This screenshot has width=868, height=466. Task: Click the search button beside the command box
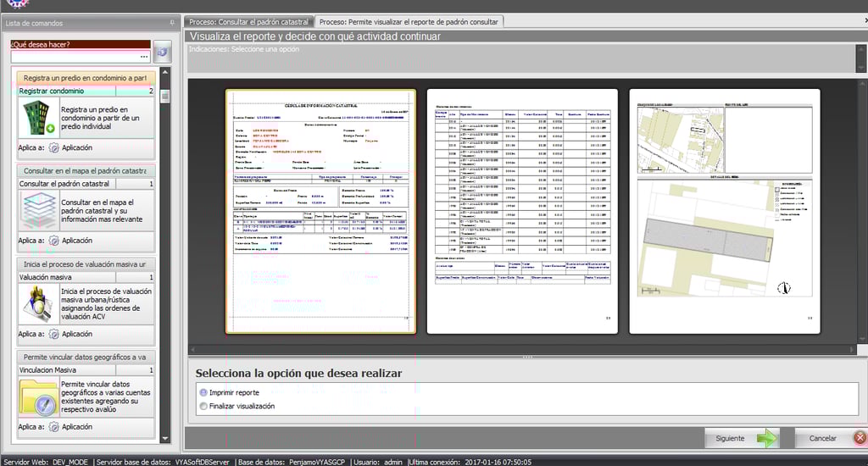coord(162,52)
